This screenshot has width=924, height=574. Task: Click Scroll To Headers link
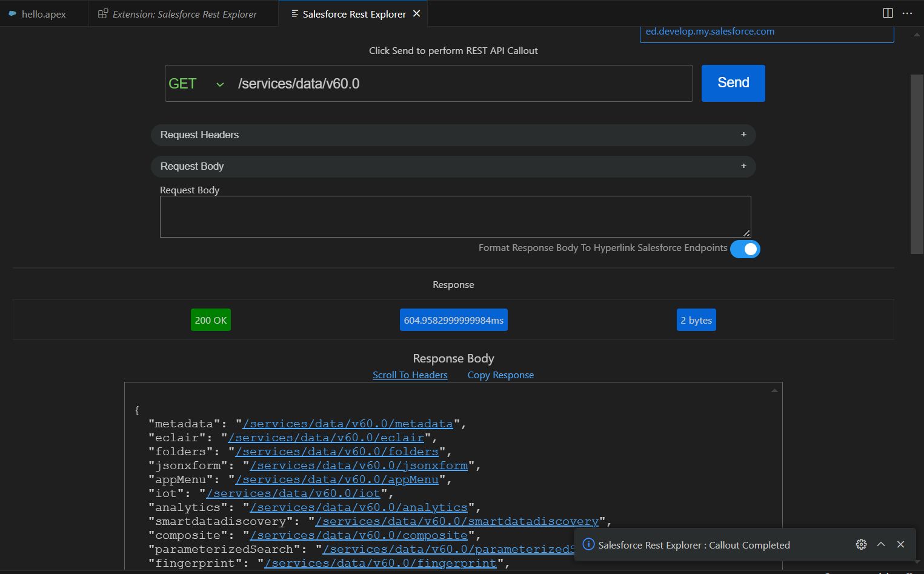pos(410,375)
